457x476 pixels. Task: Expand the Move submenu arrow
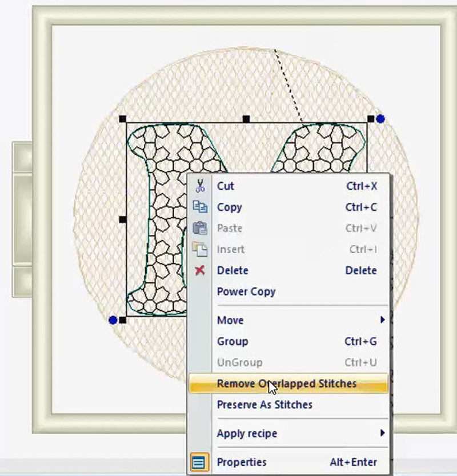(382, 320)
